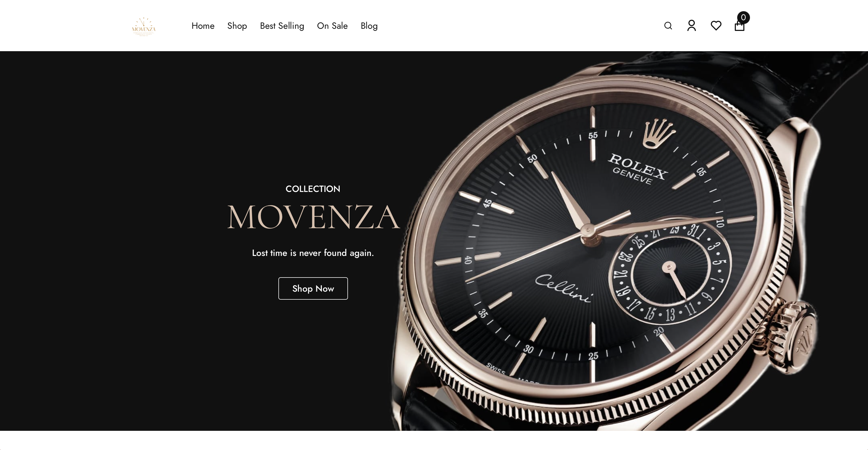This screenshot has width=868, height=450.
Task: Go to the Home menu item
Action: (x=203, y=26)
